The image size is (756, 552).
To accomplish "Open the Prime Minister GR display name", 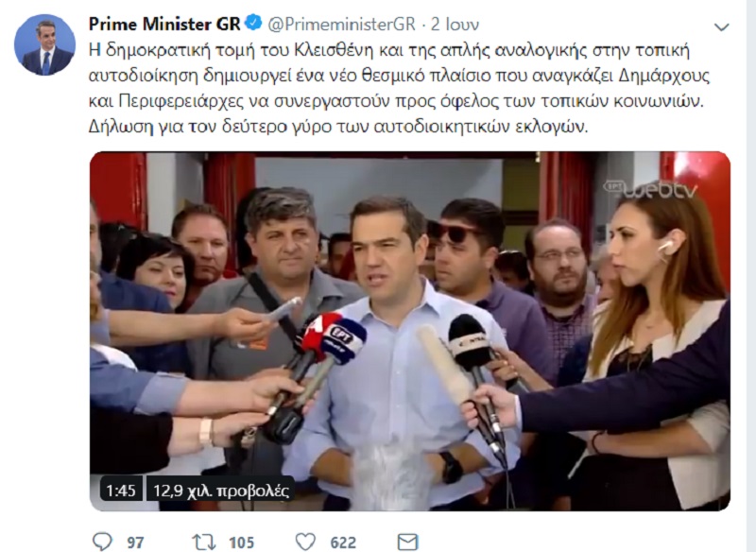I will [164, 24].
